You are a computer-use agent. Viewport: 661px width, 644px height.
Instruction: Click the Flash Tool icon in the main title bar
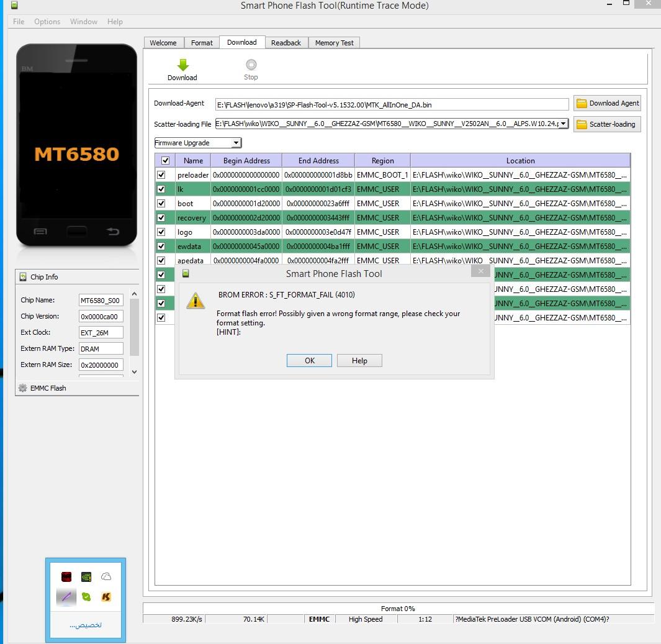[x=14, y=5]
